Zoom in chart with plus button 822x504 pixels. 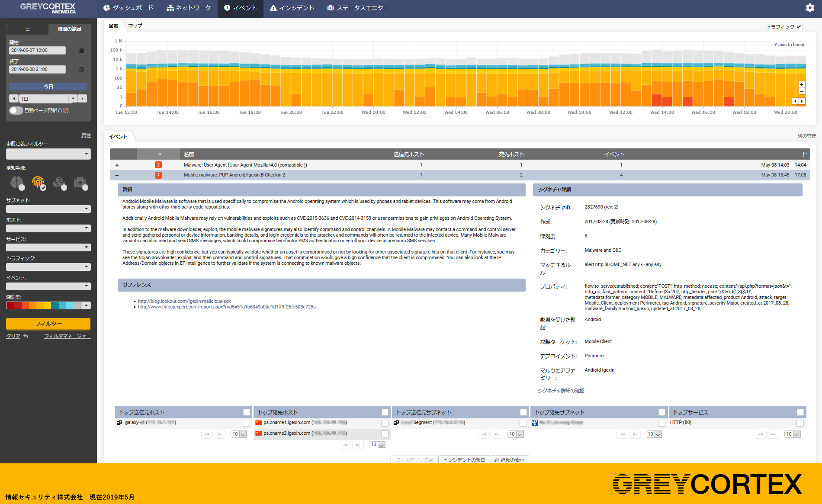coord(801,85)
